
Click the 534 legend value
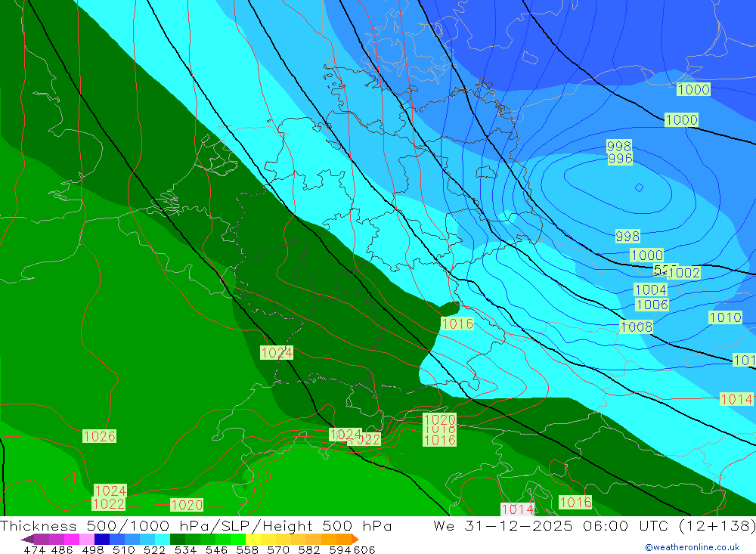pyautogui.click(x=186, y=550)
